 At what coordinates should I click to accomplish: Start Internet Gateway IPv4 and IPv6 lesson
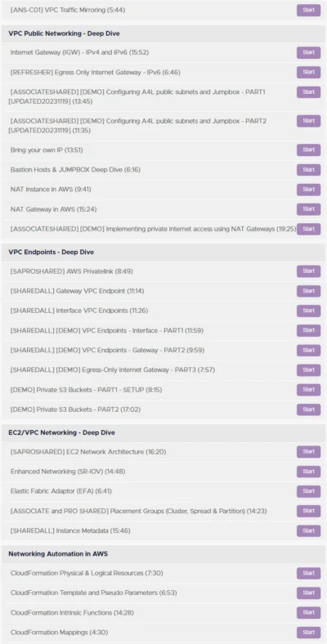[308, 52]
